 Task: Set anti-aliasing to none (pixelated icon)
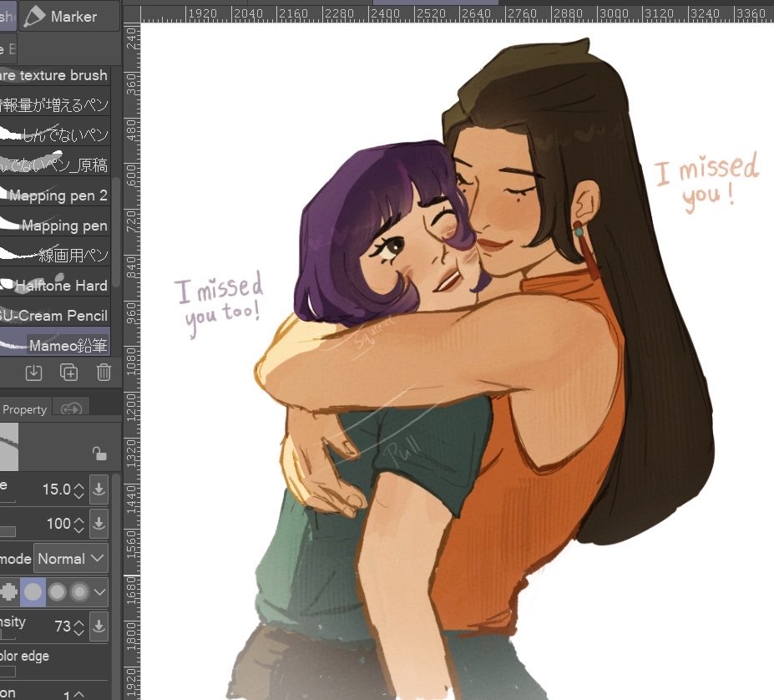[x=10, y=591]
